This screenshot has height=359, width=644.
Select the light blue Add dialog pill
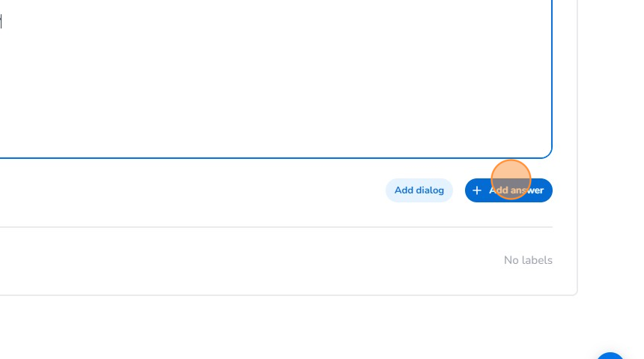[419, 190]
